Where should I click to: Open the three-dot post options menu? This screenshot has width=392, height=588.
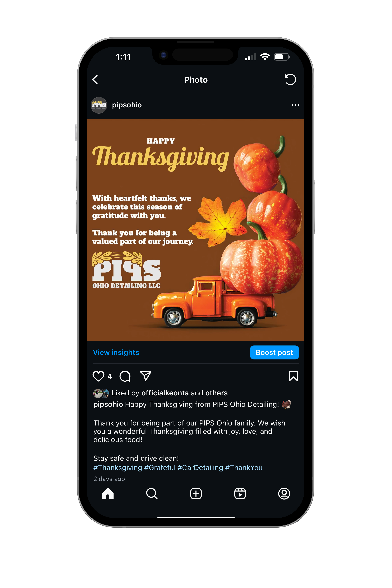[296, 105]
